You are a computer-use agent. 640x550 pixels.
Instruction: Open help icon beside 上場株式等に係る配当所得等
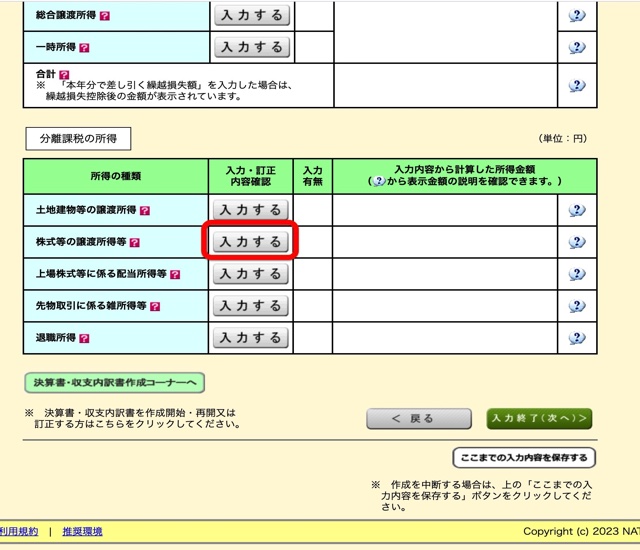(175, 274)
